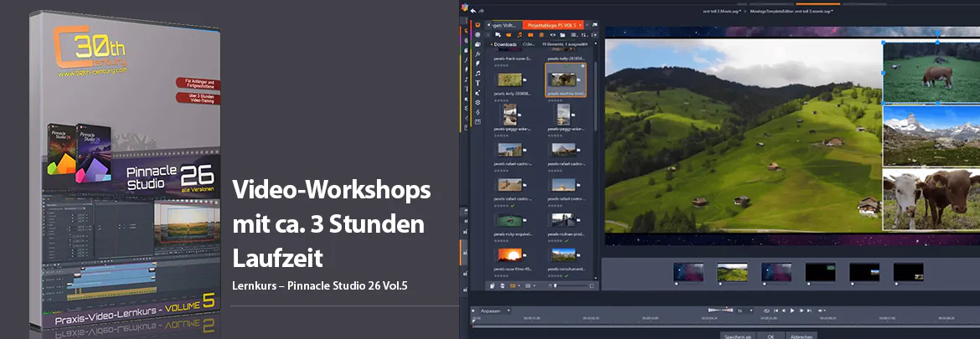Select the green hills drop zone thumbnail
This screenshot has width=980, height=339.
point(732,271)
